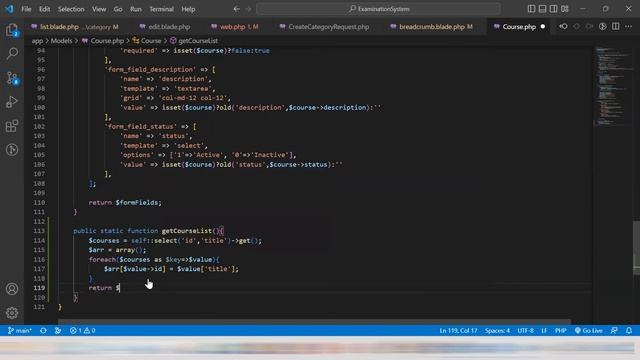Switch to list.blade.php tab
The width and height of the screenshot is (640, 360).
pyautogui.click(x=75, y=27)
